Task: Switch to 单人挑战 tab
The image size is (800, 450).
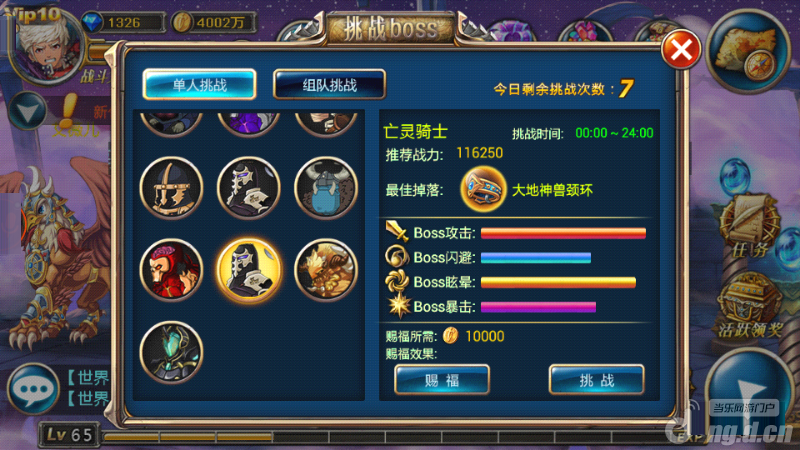Action: (199, 84)
